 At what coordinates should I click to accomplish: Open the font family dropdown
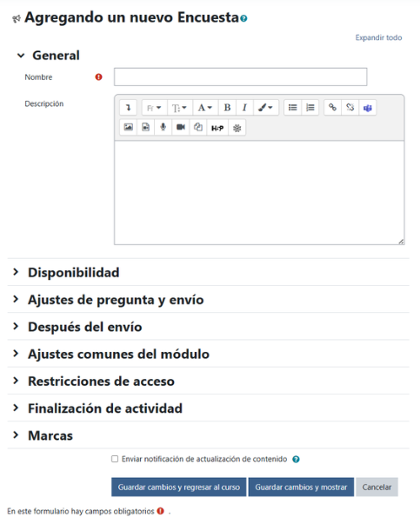click(154, 108)
